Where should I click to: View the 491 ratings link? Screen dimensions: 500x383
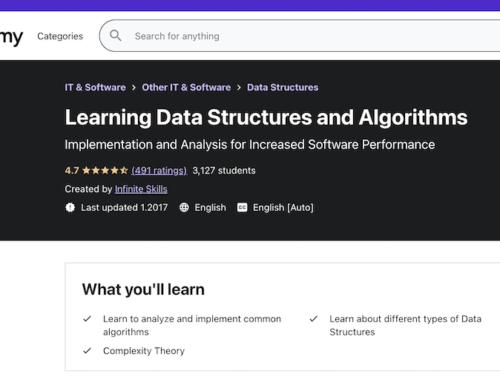[159, 171]
